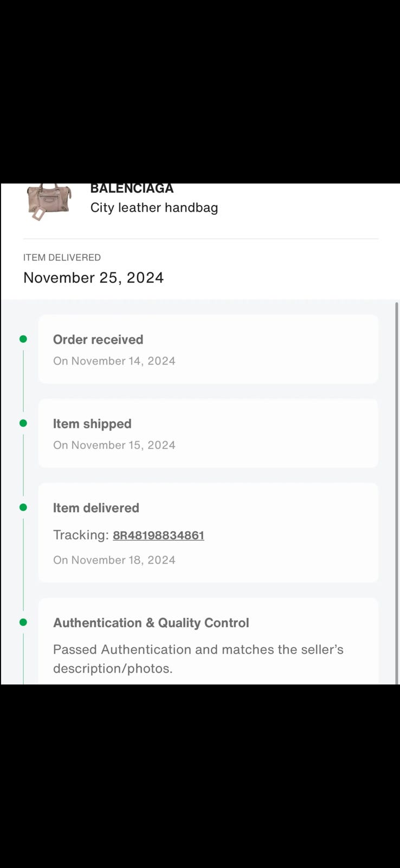400x868 pixels.
Task: Tap the Balenciaga handbag product thumbnail
Action: [x=48, y=201]
